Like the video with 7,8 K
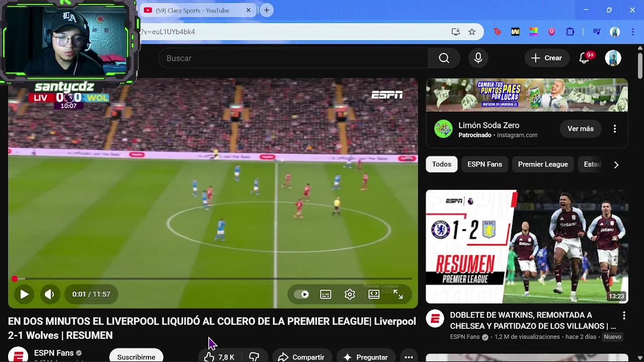Image resolution: width=644 pixels, height=362 pixels. pos(219,357)
